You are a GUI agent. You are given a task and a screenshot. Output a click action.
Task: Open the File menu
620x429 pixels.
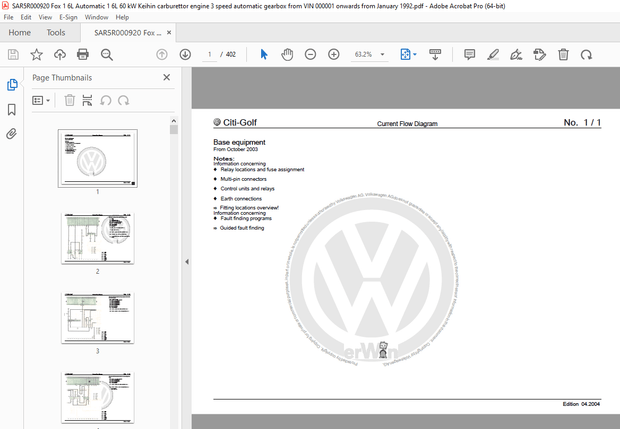8,17
